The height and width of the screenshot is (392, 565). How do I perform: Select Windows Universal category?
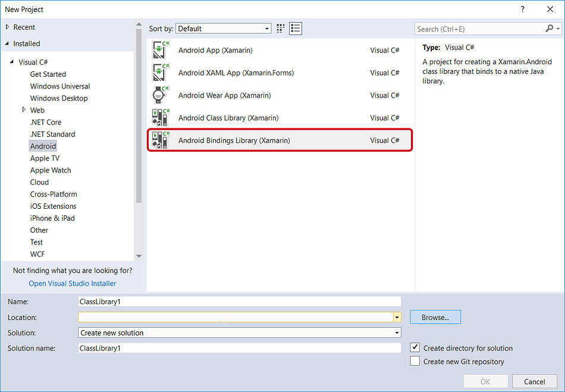(x=60, y=86)
